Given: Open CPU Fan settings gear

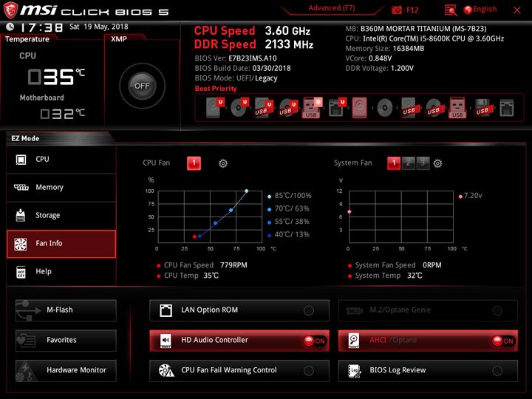Looking at the screenshot, I should 223,163.
